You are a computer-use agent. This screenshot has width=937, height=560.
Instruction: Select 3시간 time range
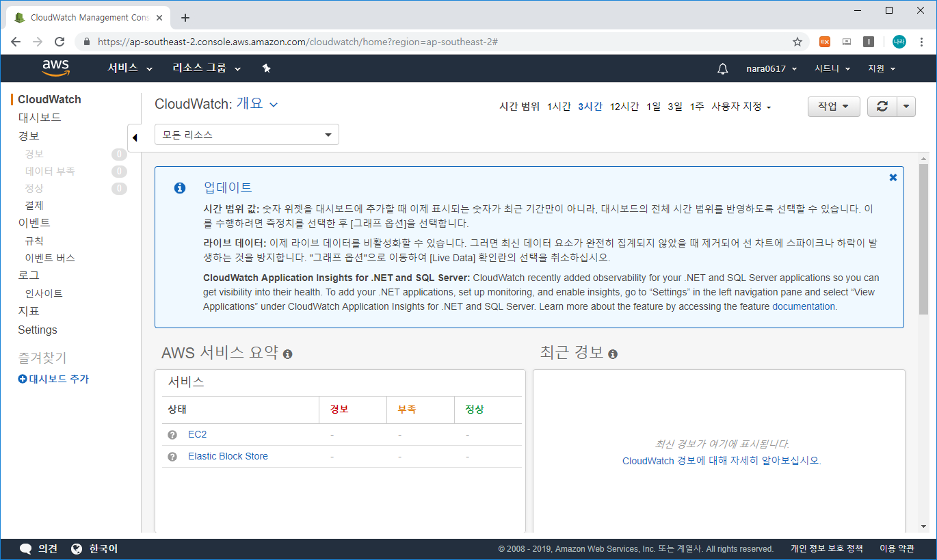tap(590, 107)
